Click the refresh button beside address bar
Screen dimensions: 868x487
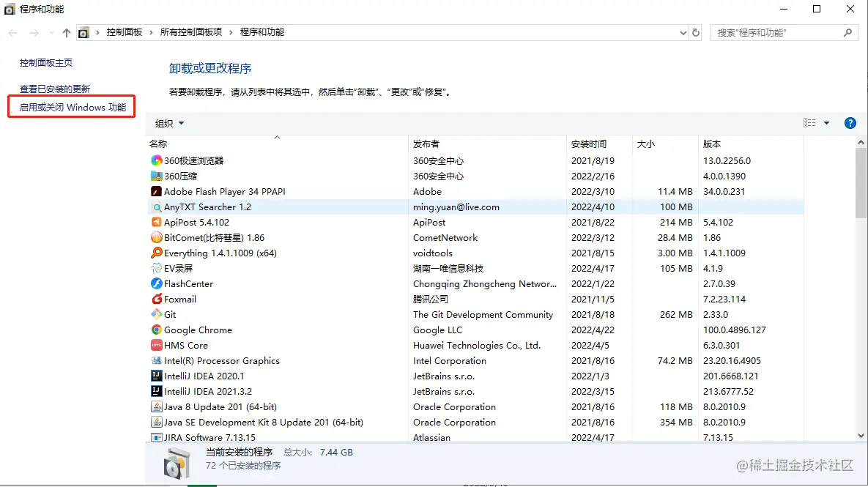pyautogui.click(x=696, y=33)
